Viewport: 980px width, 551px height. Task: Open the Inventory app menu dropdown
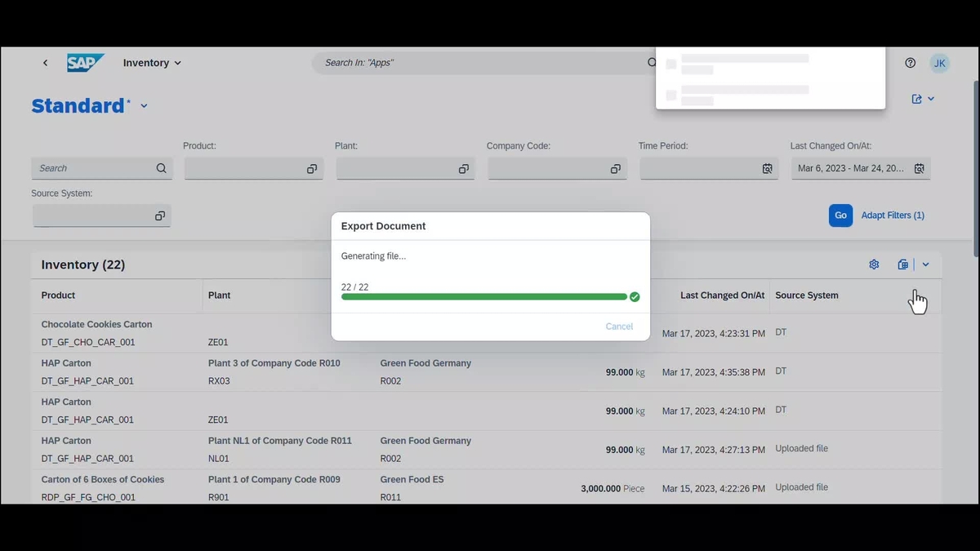click(152, 63)
